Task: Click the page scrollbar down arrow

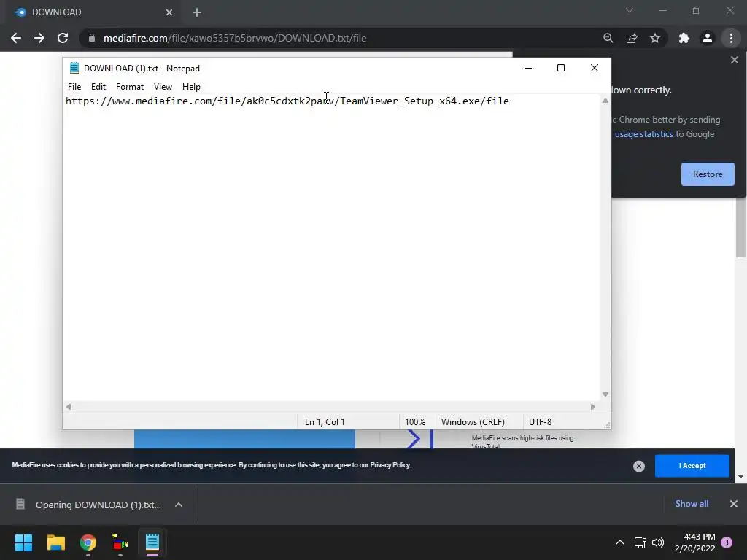Action: [x=740, y=477]
